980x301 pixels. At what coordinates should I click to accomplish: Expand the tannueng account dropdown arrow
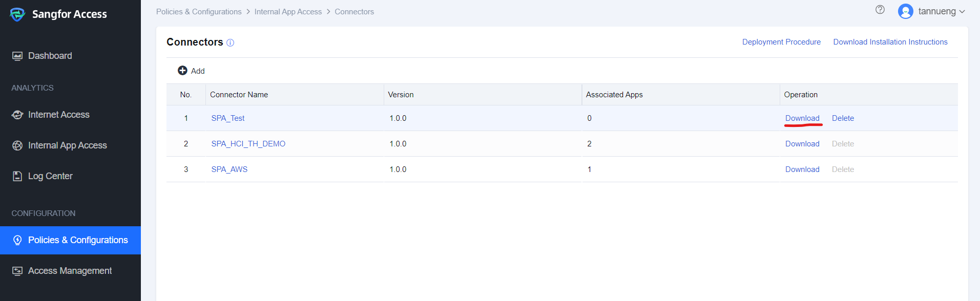click(x=962, y=12)
